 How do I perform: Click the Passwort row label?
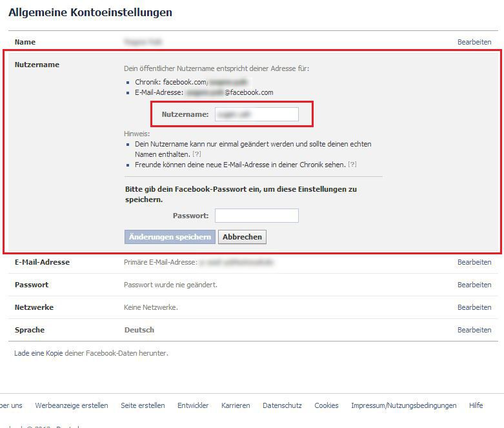32,285
